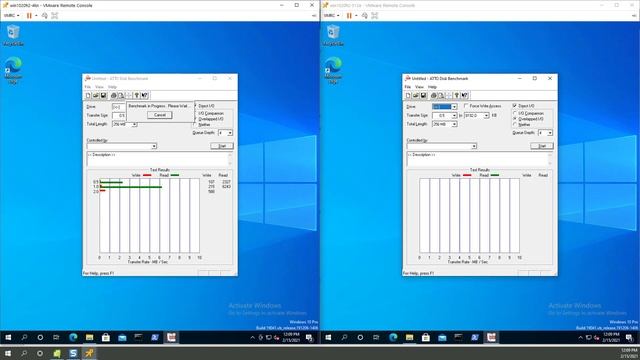Image resolution: width=640 pixels, height=360 pixels.
Task: Open Queue Depth dropdown in right ATTO window
Action: 550,133
